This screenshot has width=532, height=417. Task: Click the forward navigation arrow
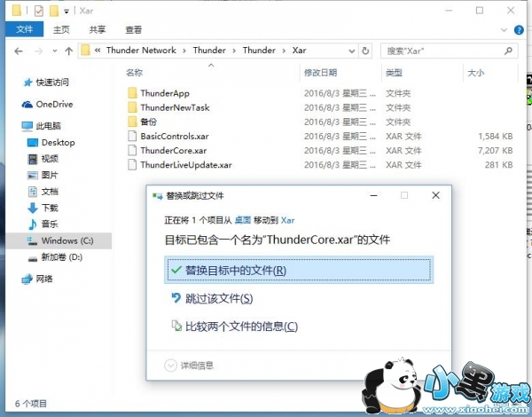(x=39, y=51)
